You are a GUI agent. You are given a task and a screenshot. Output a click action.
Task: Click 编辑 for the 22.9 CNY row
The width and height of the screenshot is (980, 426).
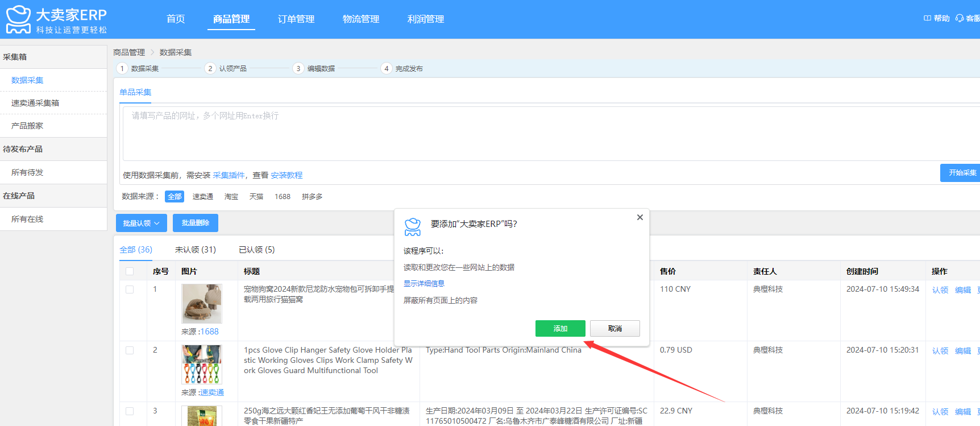(x=963, y=412)
